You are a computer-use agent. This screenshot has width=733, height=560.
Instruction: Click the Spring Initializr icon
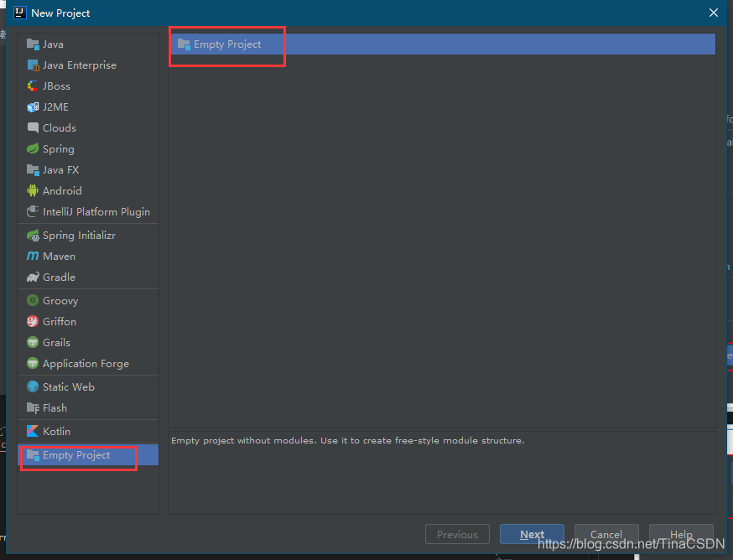tap(33, 236)
